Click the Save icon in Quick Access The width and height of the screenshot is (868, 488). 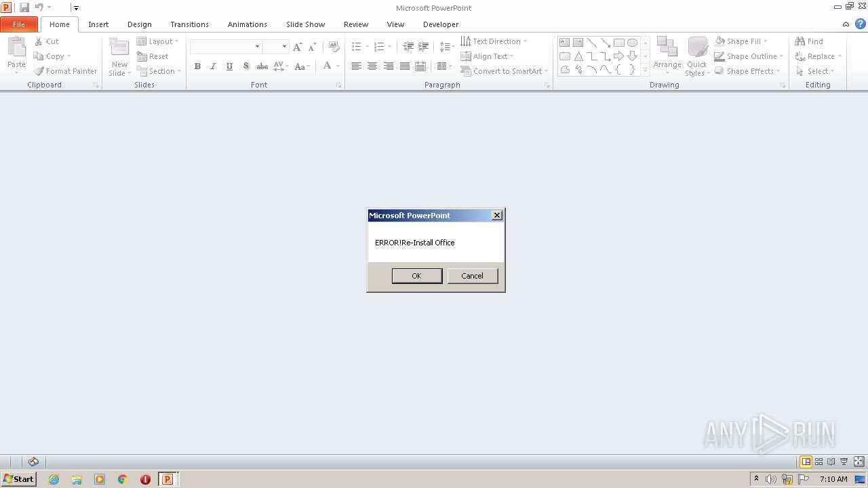(x=24, y=7)
